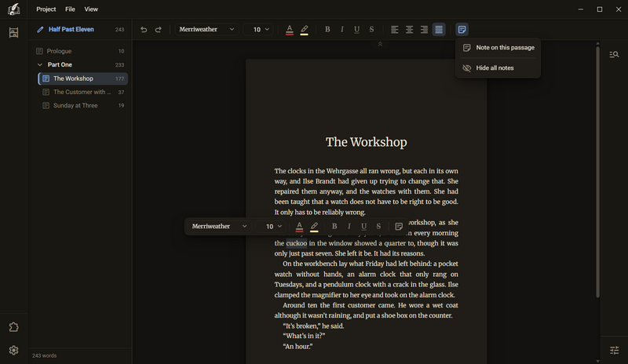Open the File menu
This screenshot has height=364, width=628.
click(70, 9)
